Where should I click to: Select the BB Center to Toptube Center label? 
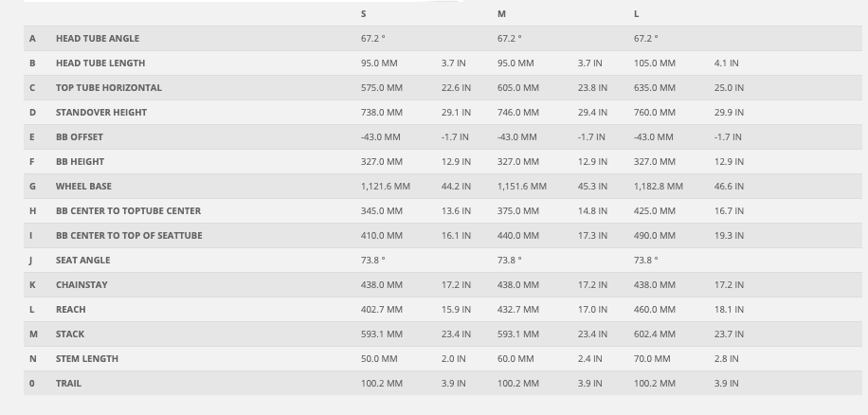[128, 211]
